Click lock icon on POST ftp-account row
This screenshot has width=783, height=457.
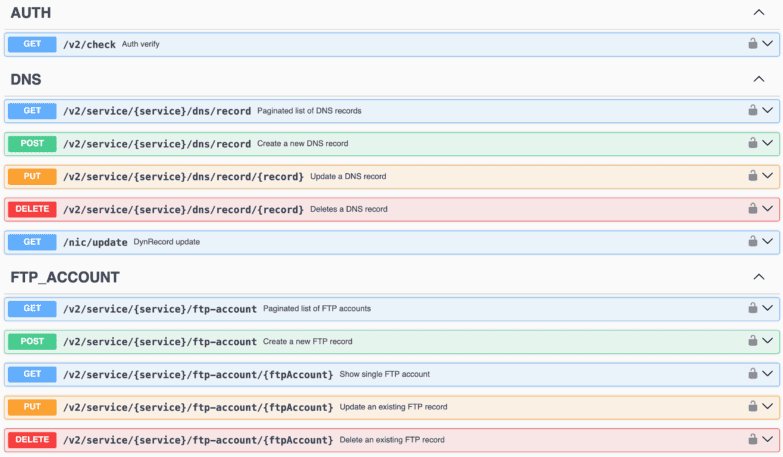[753, 341]
